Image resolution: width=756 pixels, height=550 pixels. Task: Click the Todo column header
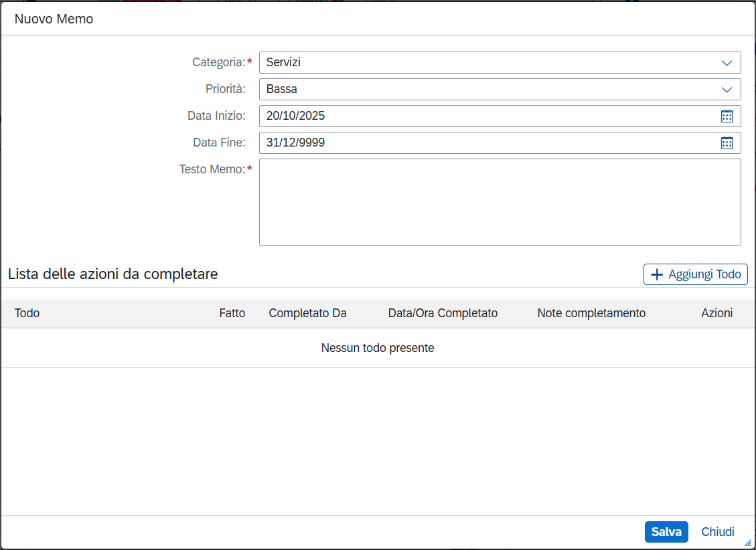27,313
